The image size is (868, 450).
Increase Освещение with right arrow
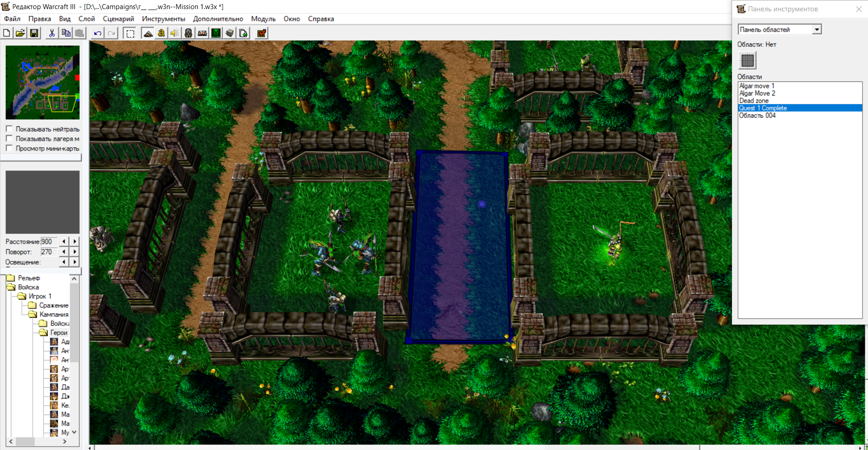point(75,262)
